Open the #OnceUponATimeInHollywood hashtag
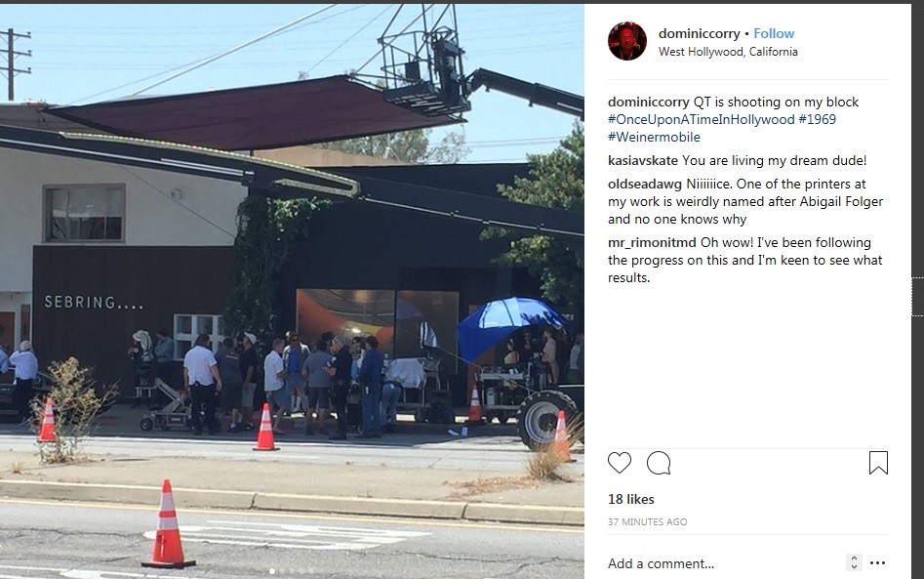 pyautogui.click(x=702, y=120)
